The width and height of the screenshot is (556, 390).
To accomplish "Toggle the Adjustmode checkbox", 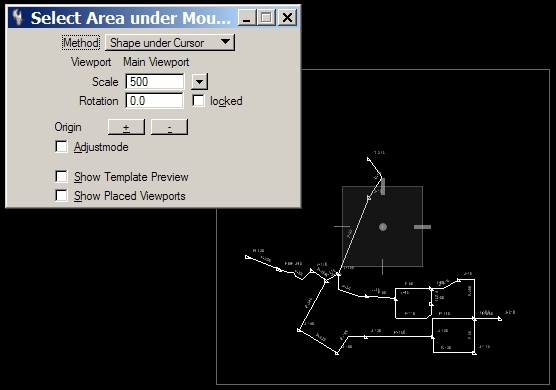I will (x=61, y=146).
